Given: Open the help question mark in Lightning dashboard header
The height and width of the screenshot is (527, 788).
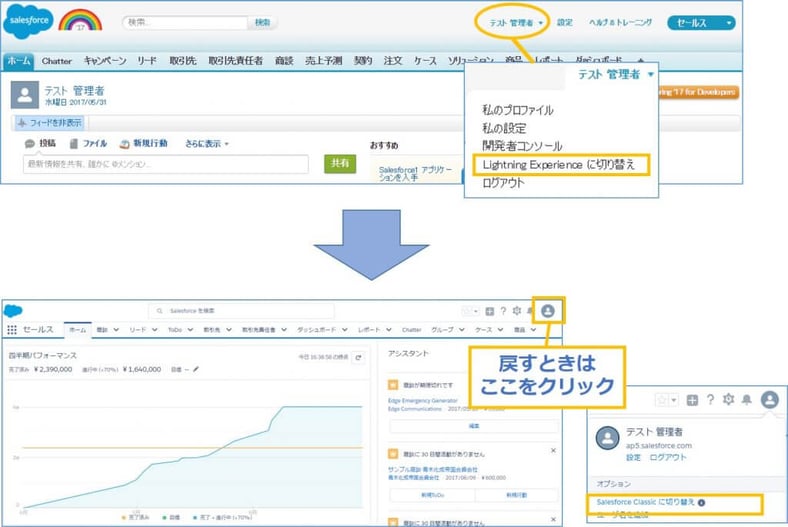Looking at the screenshot, I should 503,311.
